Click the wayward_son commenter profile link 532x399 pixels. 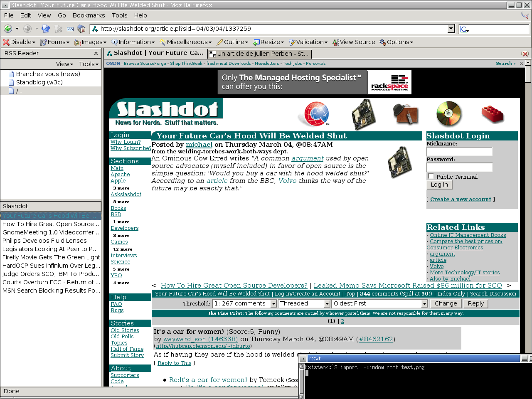point(200,339)
